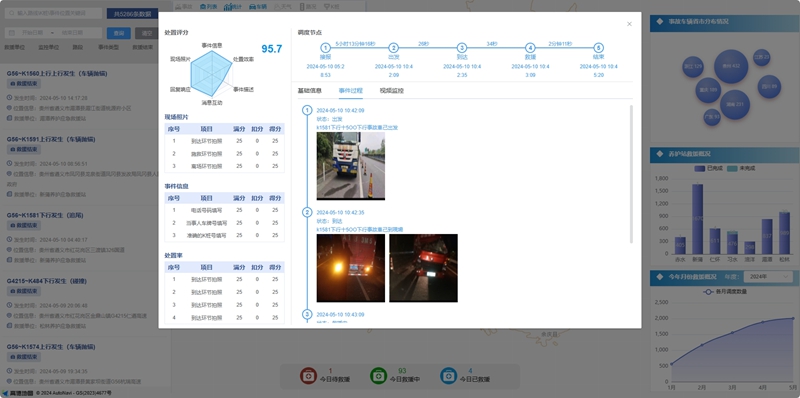Image resolution: width=800 pixels, height=398 pixels.
Task: Open G56~K1574上行 event in list
Action: tap(51, 347)
